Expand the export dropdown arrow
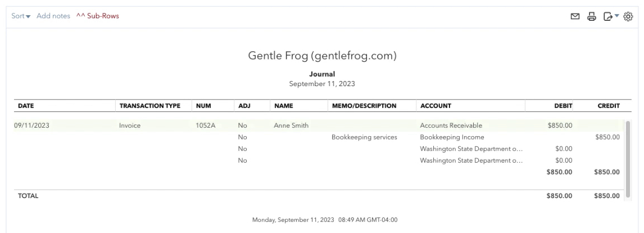Screen dimensions: 644x233 tap(617, 16)
